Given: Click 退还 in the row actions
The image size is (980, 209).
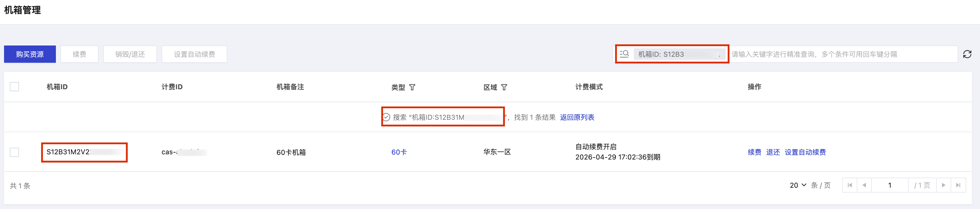Looking at the screenshot, I should (x=773, y=152).
